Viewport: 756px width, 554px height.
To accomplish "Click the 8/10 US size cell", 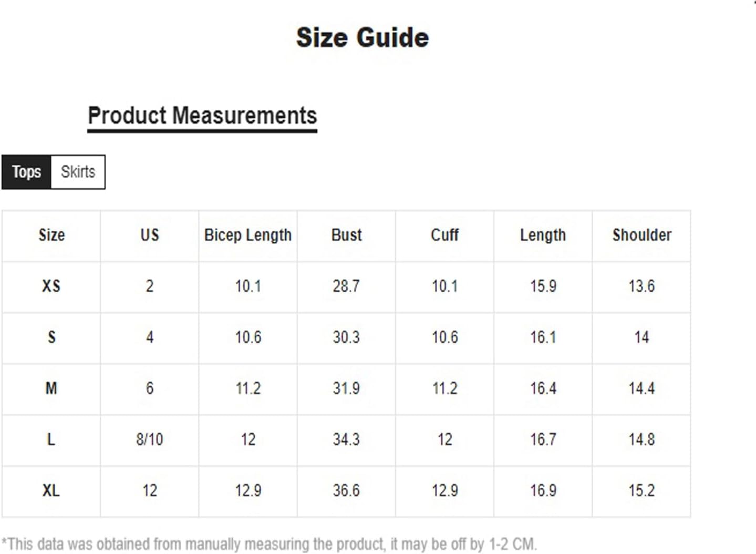I will click(150, 439).
